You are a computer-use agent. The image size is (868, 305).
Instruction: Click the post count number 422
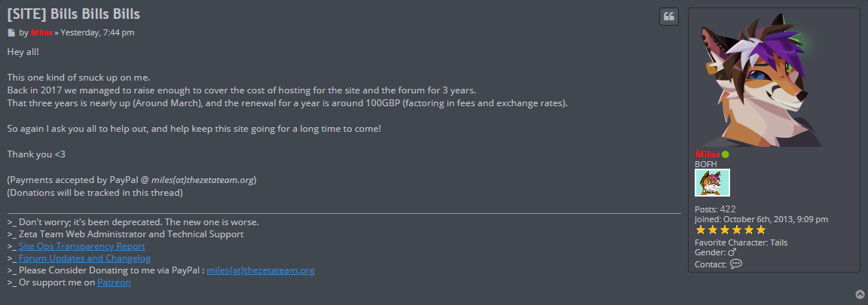(728, 209)
